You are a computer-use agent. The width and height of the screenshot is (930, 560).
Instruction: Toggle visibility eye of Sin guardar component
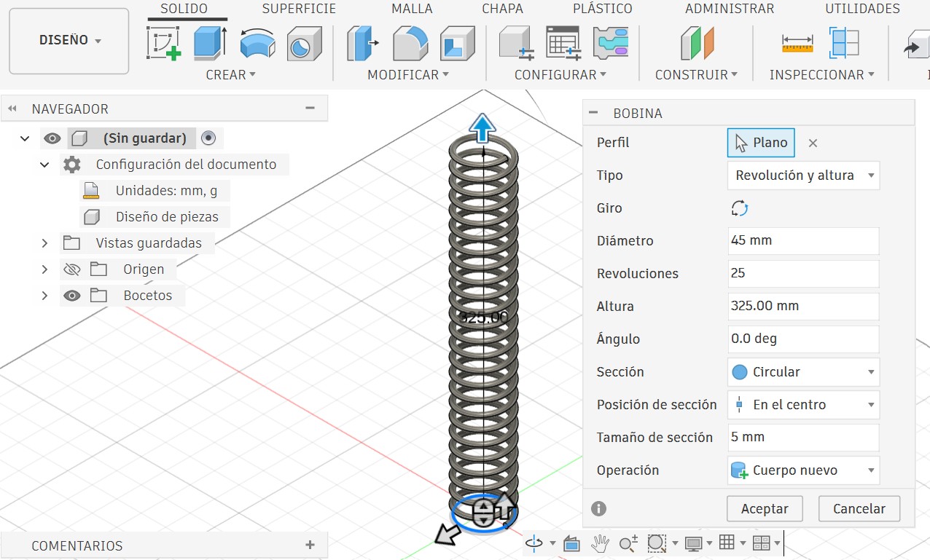(x=52, y=138)
